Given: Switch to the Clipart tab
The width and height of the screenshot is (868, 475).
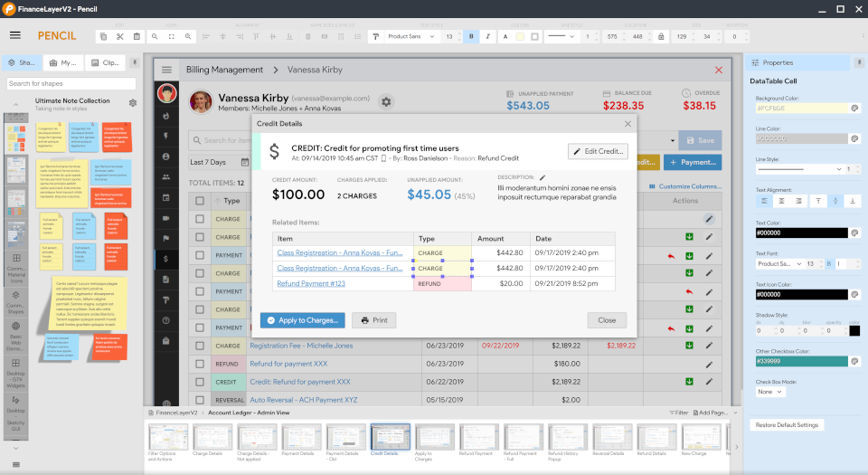Looking at the screenshot, I should (x=105, y=63).
